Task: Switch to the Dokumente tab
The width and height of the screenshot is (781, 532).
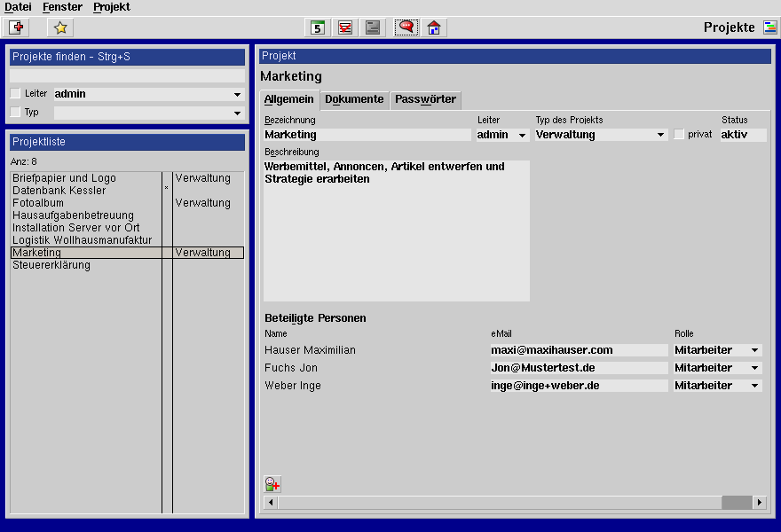Action: click(x=354, y=99)
